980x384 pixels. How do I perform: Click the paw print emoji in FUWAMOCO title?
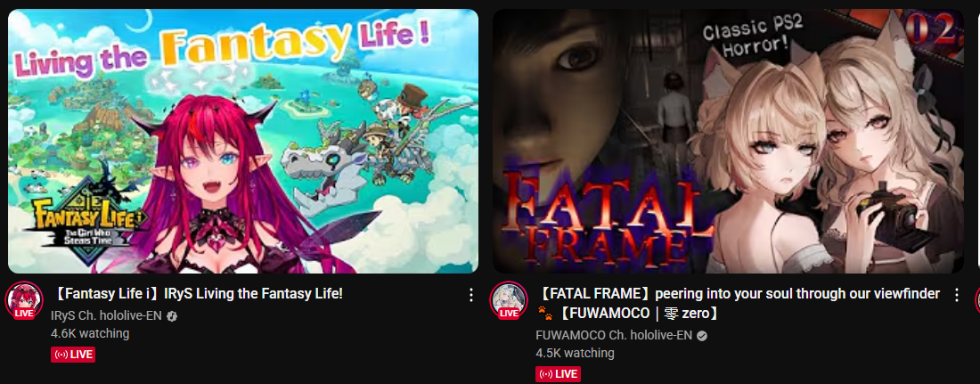pyautogui.click(x=545, y=312)
